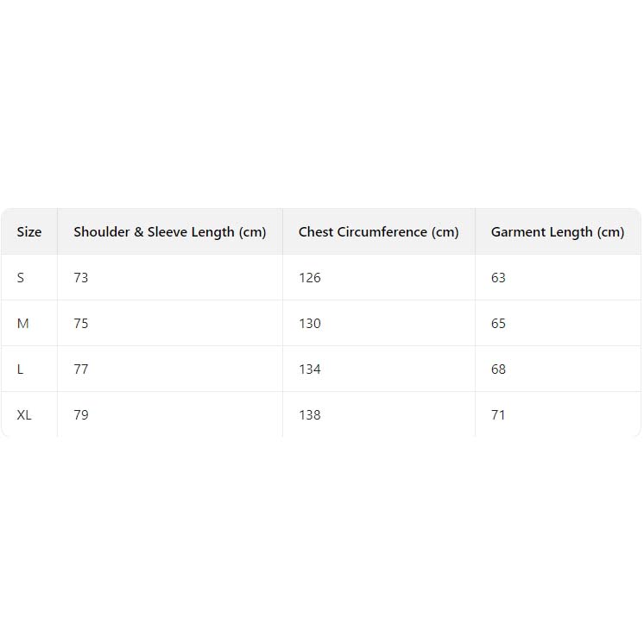
Task: Select the size L row label
Action: [x=21, y=369]
